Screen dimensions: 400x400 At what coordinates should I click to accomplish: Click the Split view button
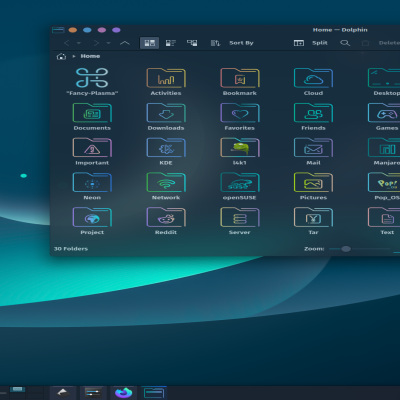coord(311,43)
